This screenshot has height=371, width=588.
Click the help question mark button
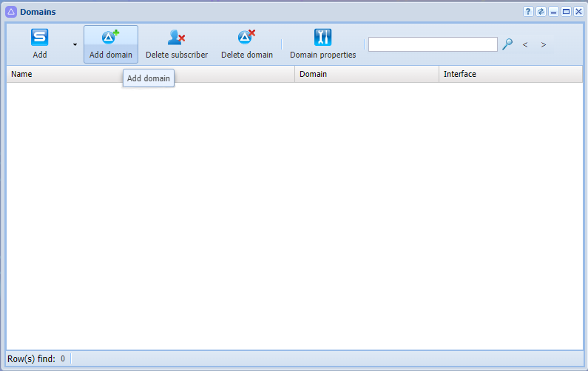(x=528, y=12)
